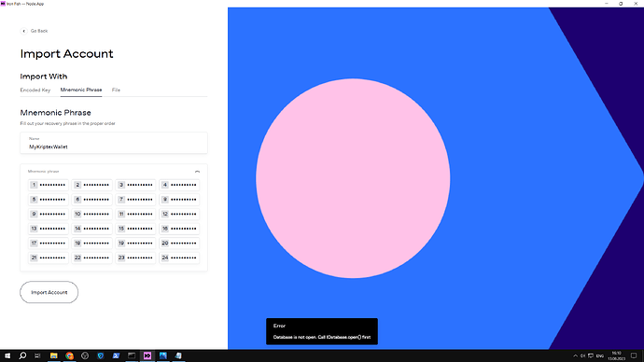The image size is (644, 362).
Task: Select mnemonic word field number 12
Action: point(179,214)
